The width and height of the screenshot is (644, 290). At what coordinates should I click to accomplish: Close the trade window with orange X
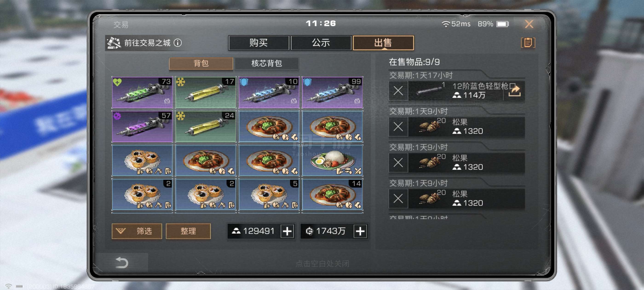pyautogui.click(x=529, y=24)
